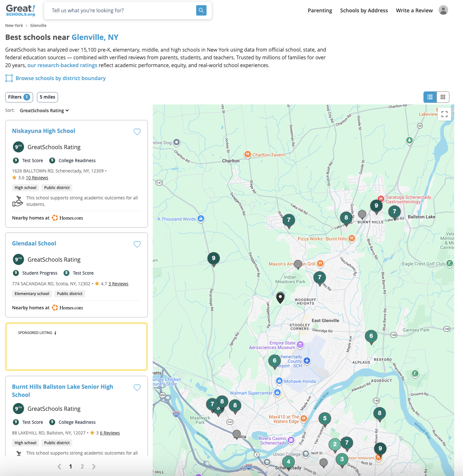This screenshot has height=476, width=463.
Task: Click rating 6 marker near Schenectady County Airport
Action: [x=275, y=361]
